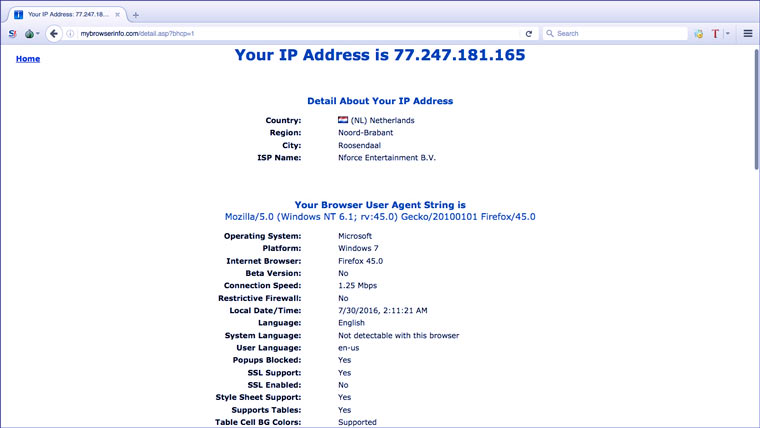Click 'Not detectable with this browser' text

[x=398, y=335]
